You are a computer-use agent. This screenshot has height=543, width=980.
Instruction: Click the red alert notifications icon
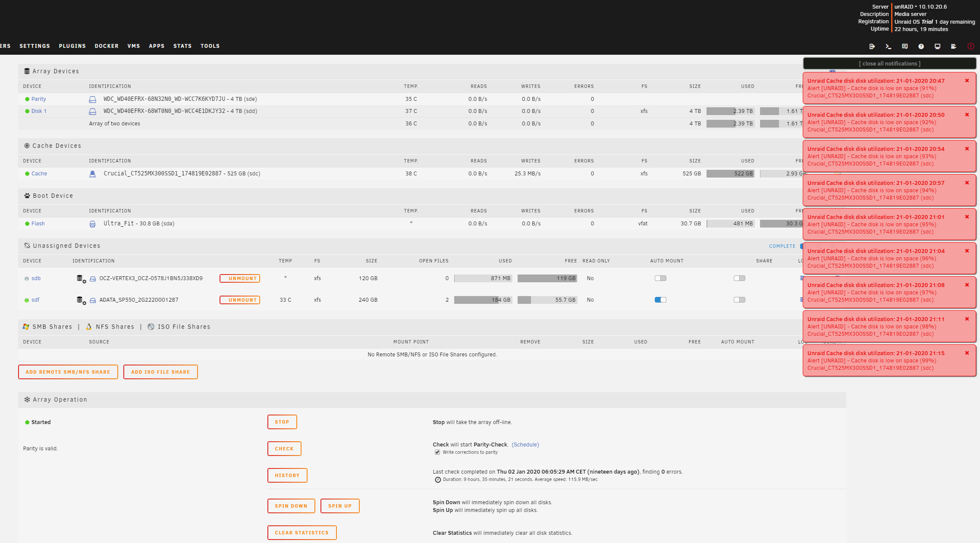click(x=971, y=46)
